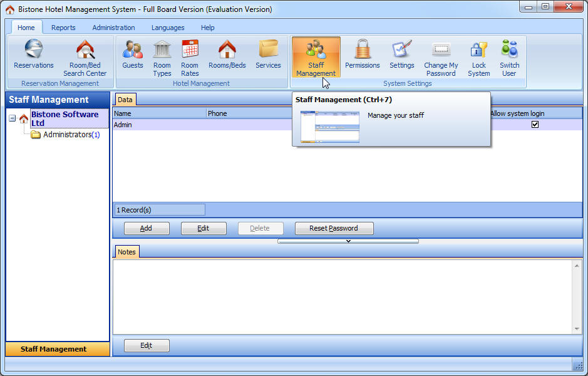Image resolution: width=588 pixels, height=376 pixels.
Task: Click the Staff Management bottom panel button
Action: (x=58, y=349)
